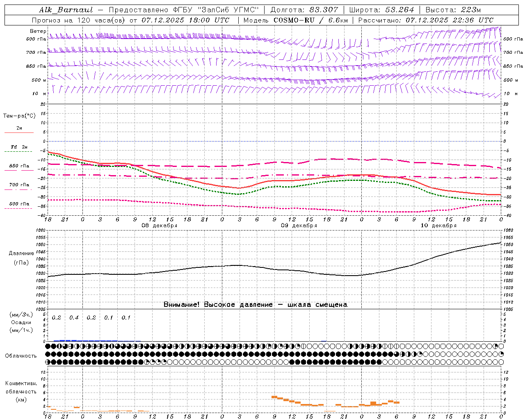The image size is (525, 420).
Task: Click the 'Рассчитано: 07.12.2025 22:36 UTC' timestamp
Action: point(426,20)
